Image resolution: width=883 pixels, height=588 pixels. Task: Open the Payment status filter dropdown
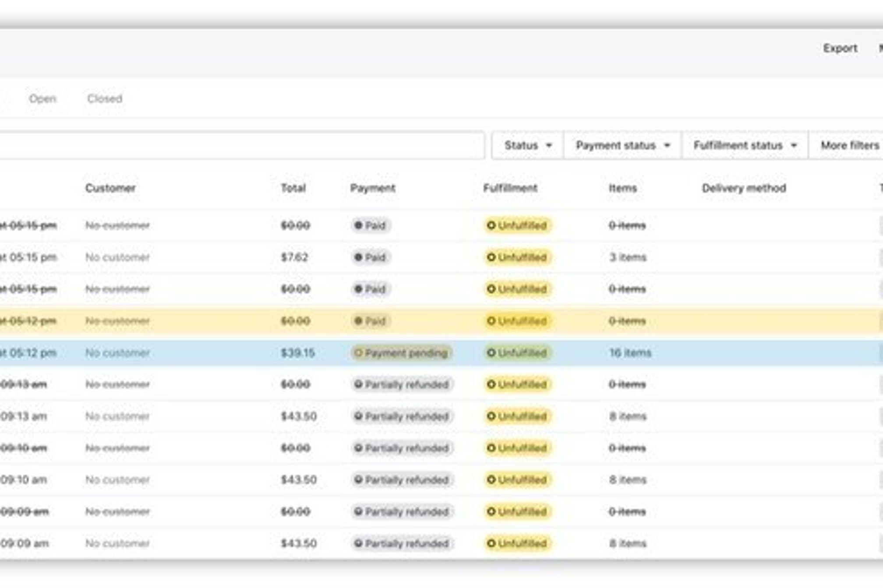point(623,145)
